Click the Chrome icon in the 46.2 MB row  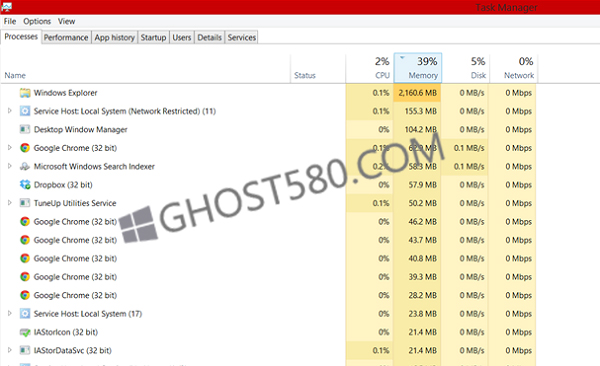click(25, 222)
